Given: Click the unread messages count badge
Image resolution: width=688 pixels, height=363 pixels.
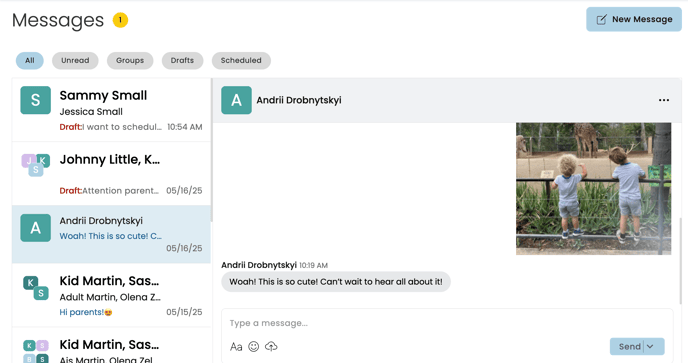Looking at the screenshot, I should pos(120,20).
